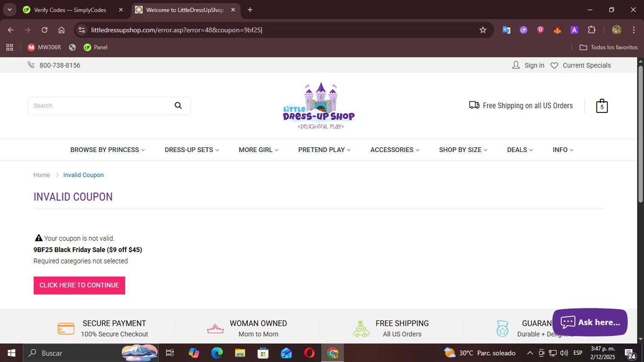Open the weather widget on taskbar
Image resolution: width=644 pixels, height=362 pixels.
pos(480,353)
